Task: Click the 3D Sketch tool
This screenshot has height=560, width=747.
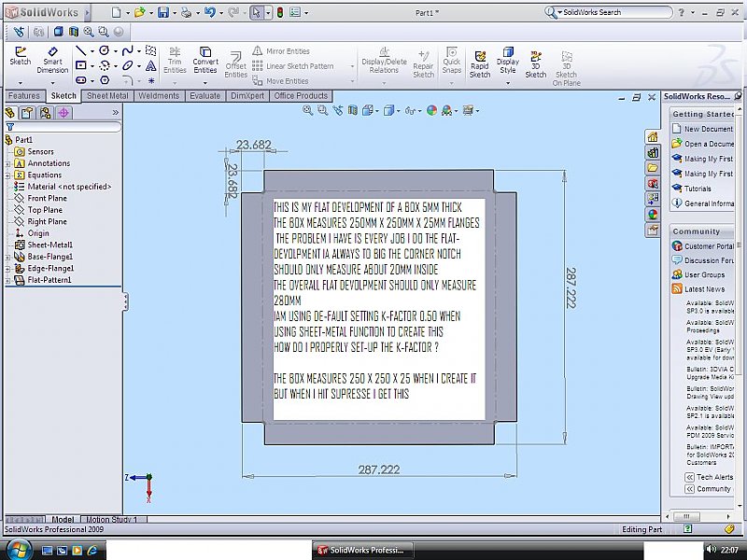Action: coord(535,63)
